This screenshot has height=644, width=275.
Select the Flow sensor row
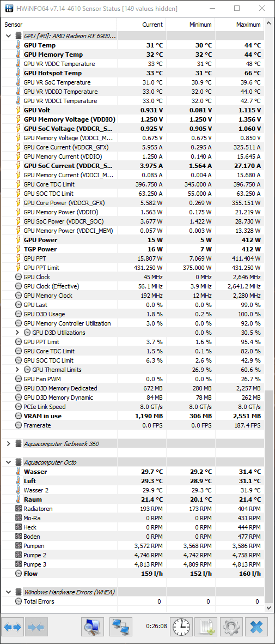click(x=133, y=573)
